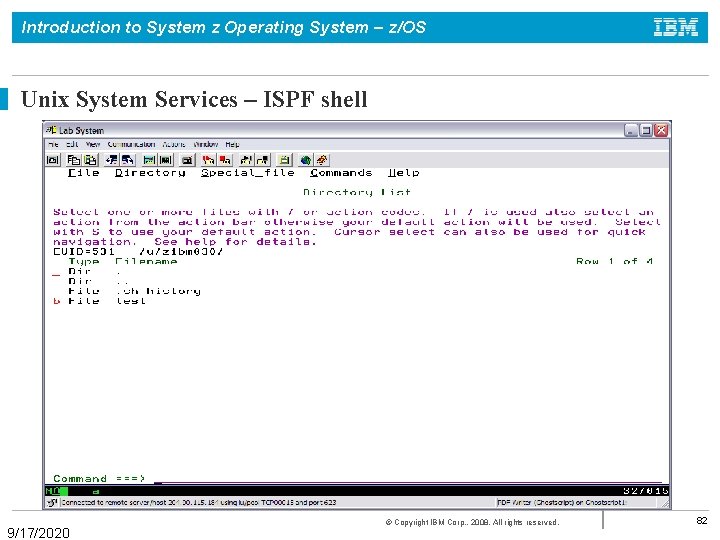Minimize the Lab System window
Image resolution: width=720 pixels, height=540 pixels.
[x=631, y=130]
